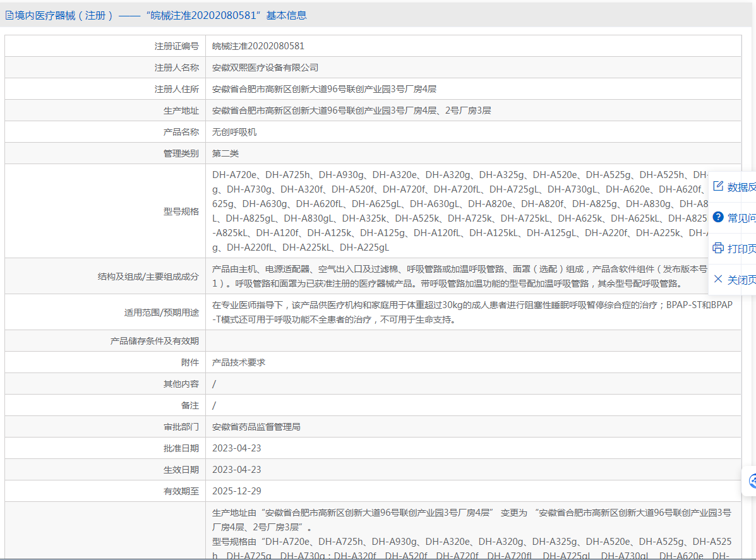This screenshot has height=560, width=756.
Task: Select the 生产地址 label
Action: (181, 111)
